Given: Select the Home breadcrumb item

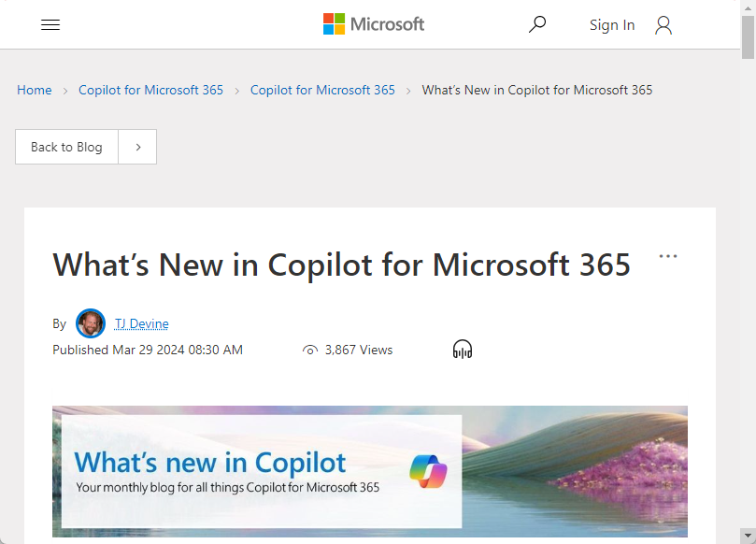Looking at the screenshot, I should [x=35, y=90].
